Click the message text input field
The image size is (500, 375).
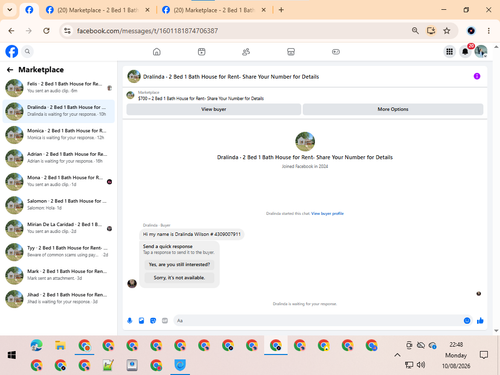pyautogui.click(x=317, y=321)
